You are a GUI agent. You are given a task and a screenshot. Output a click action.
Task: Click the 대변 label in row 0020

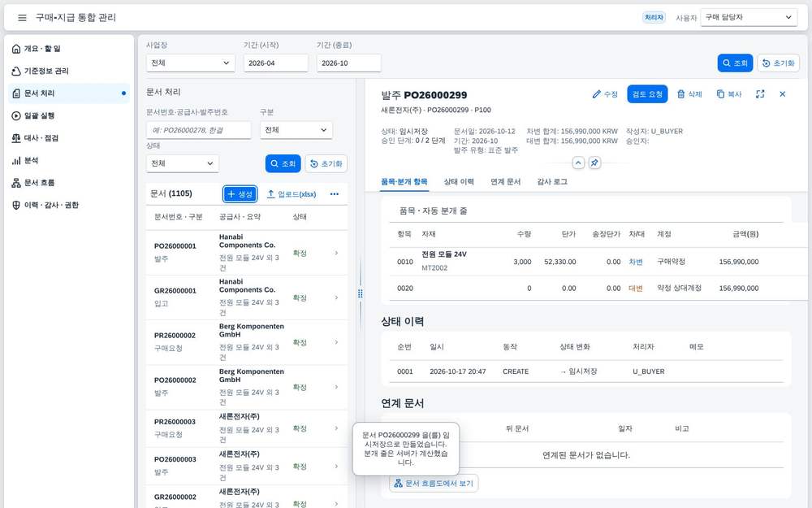coord(636,289)
